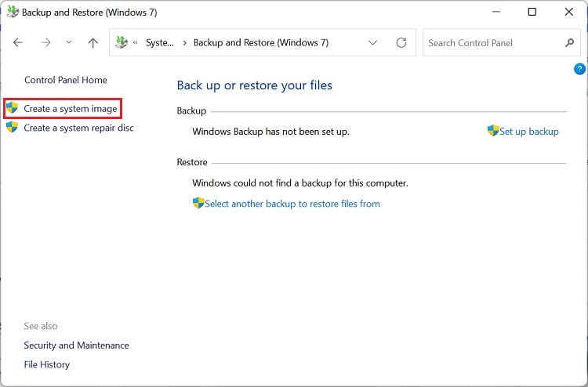Open the File History link
The height and width of the screenshot is (387, 588).
(47, 364)
